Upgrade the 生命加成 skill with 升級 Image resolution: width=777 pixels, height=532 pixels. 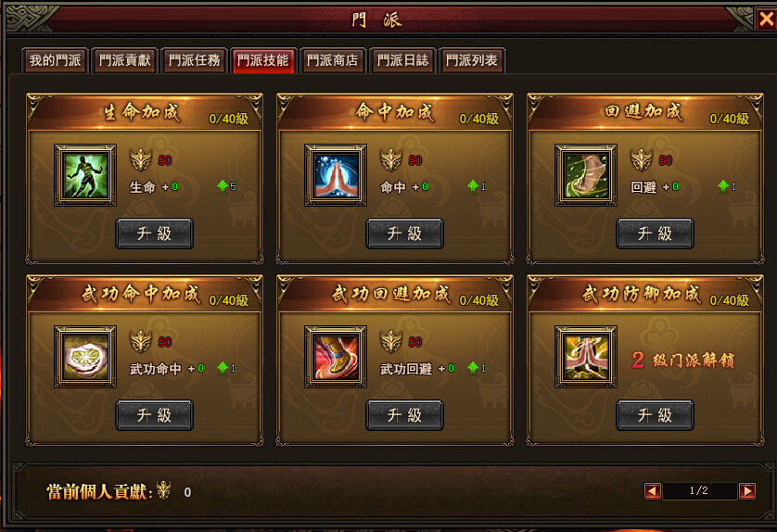pyautogui.click(x=155, y=234)
